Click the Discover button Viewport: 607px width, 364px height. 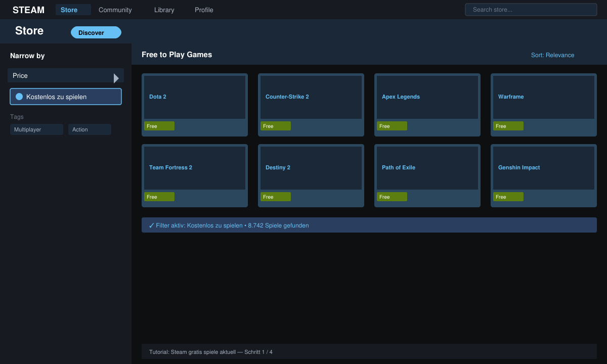(x=96, y=32)
